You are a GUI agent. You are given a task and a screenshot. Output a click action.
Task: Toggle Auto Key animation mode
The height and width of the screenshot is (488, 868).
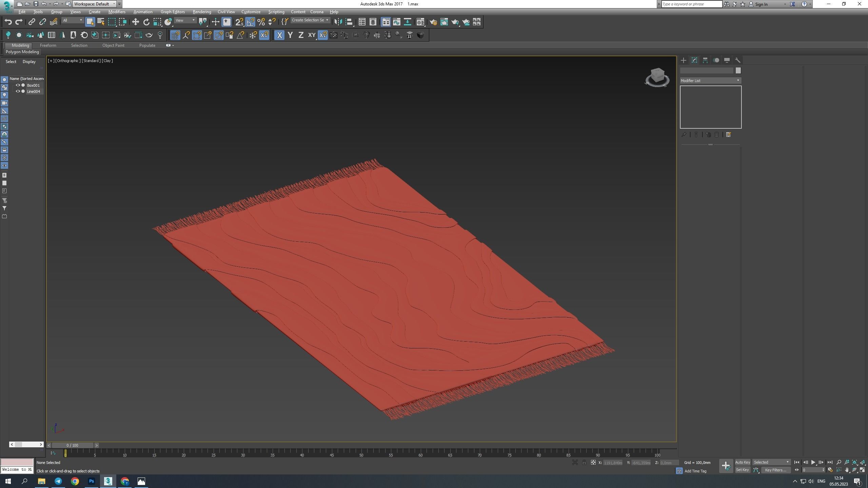click(742, 462)
